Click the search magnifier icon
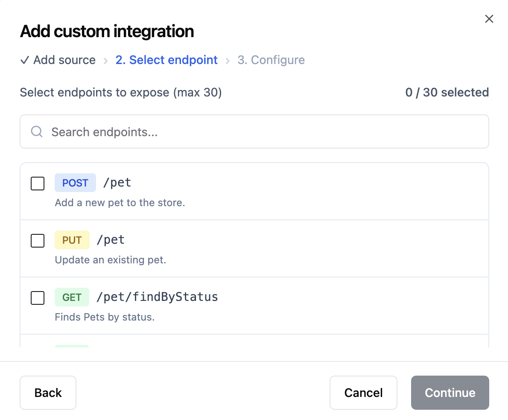 [36, 131]
